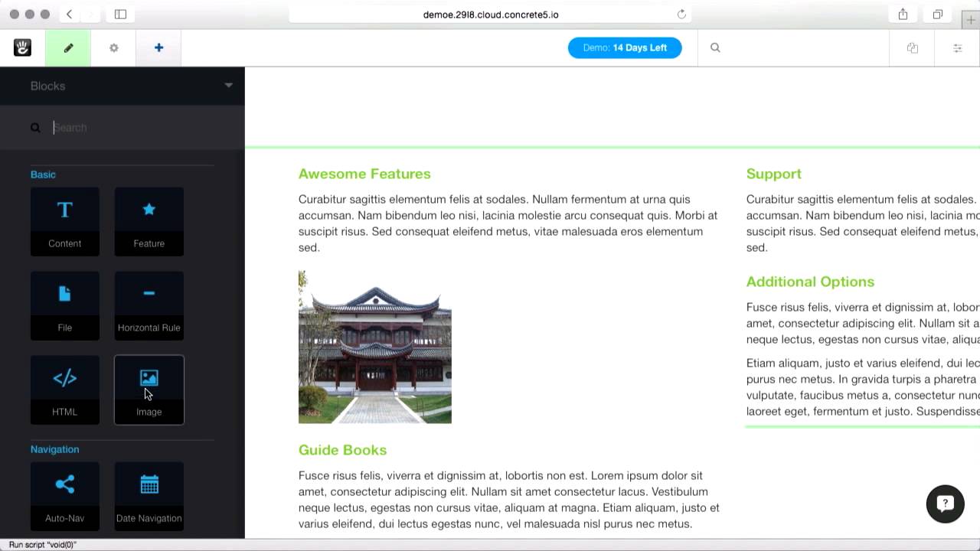Click the concrete5 hand logo icon
The width and height of the screenshot is (980, 551).
(x=22, y=47)
